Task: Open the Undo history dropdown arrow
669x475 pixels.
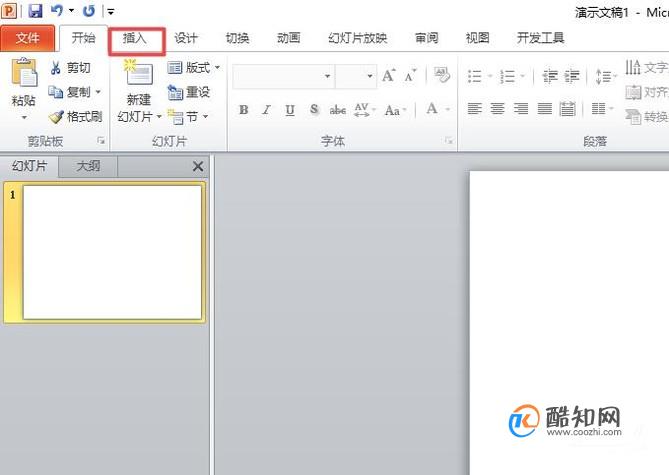Action: 71,11
